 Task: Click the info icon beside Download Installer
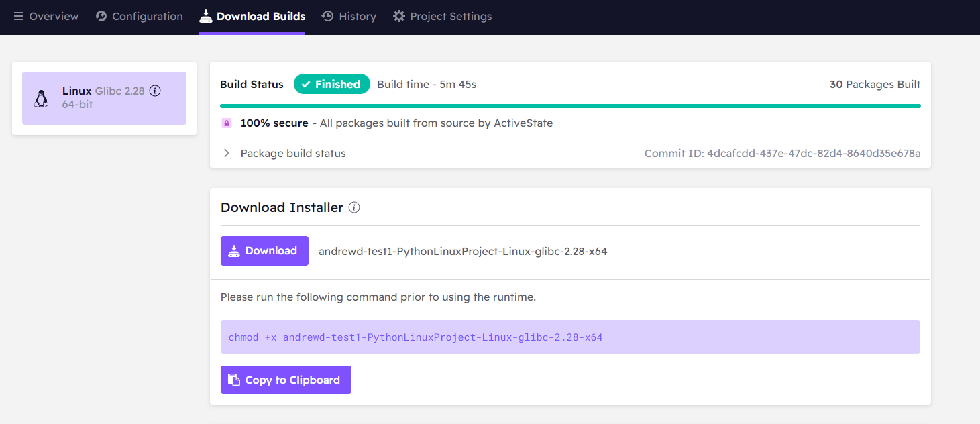[354, 207]
